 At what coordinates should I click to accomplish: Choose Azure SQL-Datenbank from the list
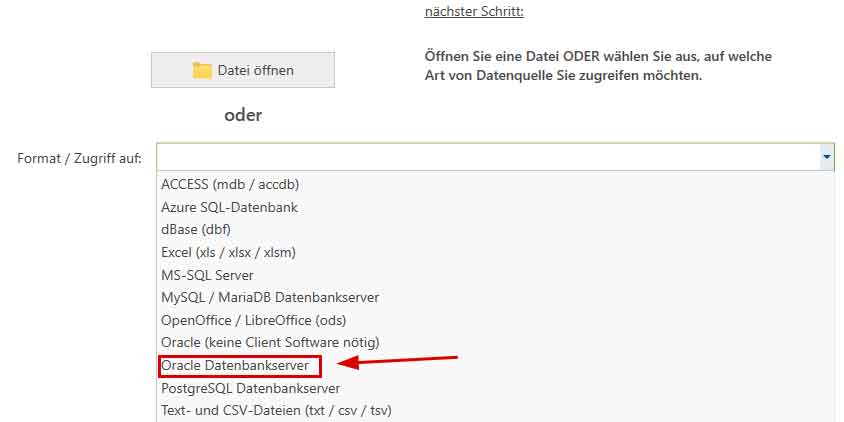(x=229, y=207)
